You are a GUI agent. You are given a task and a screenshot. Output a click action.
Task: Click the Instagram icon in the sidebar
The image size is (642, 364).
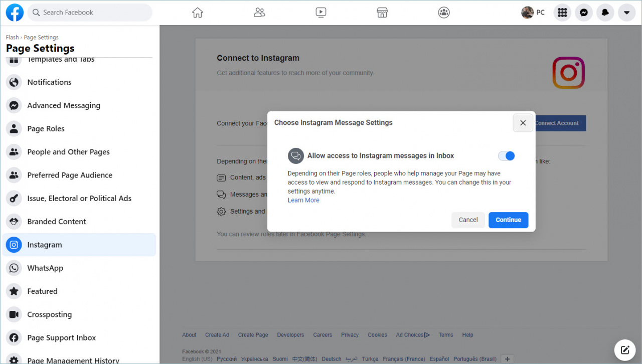pyautogui.click(x=14, y=245)
